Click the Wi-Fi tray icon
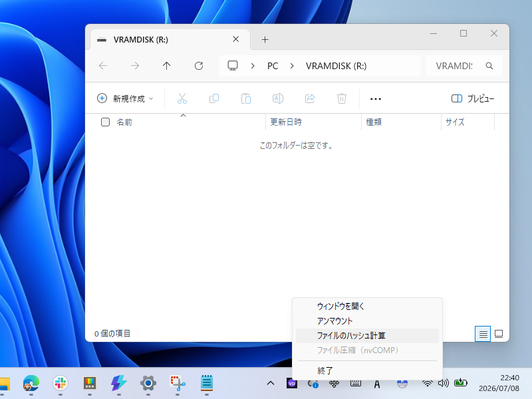 (428, 384)
